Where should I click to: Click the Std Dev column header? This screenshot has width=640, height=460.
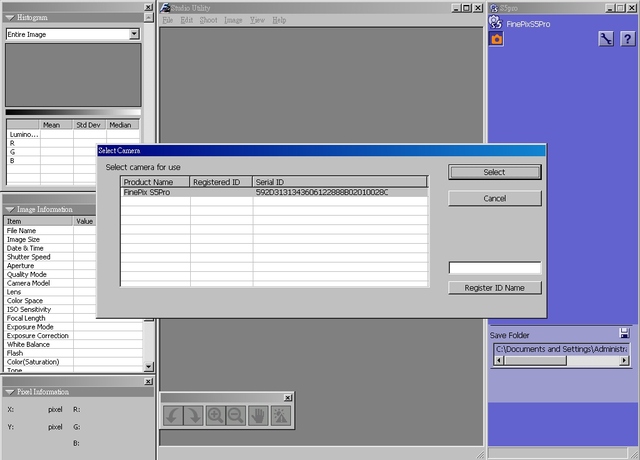90,125
